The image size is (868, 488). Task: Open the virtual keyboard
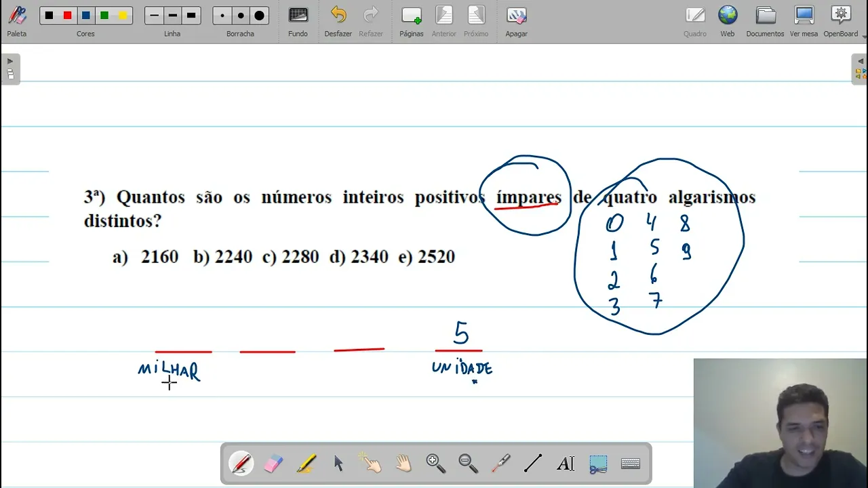(631, 464)
